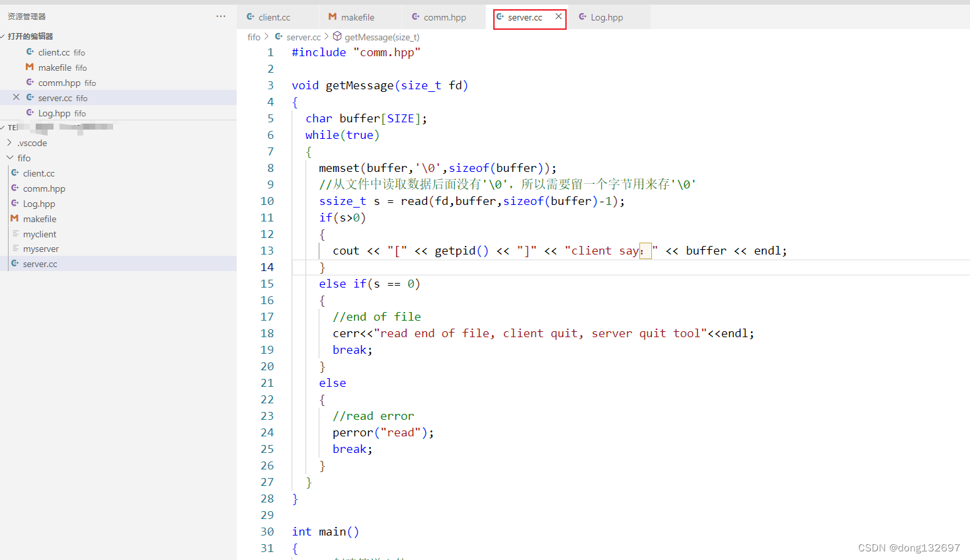
Task: Click the cout << "[" << getpid() line
Action: (x=560, y=251)
